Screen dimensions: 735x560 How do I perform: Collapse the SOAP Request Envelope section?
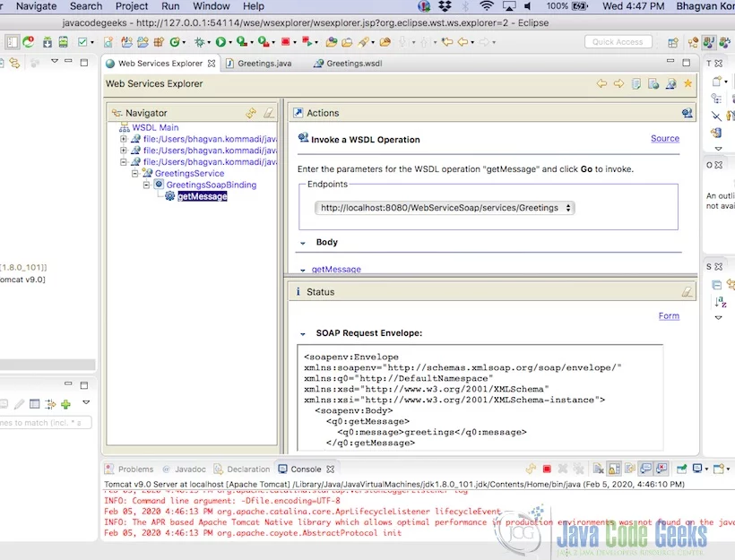tap(303, 333)
